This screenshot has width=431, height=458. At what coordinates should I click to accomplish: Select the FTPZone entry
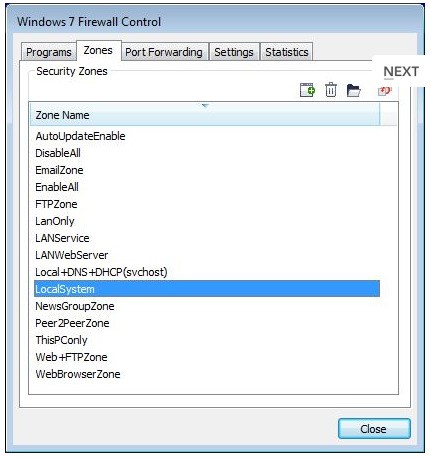(207, 204)
